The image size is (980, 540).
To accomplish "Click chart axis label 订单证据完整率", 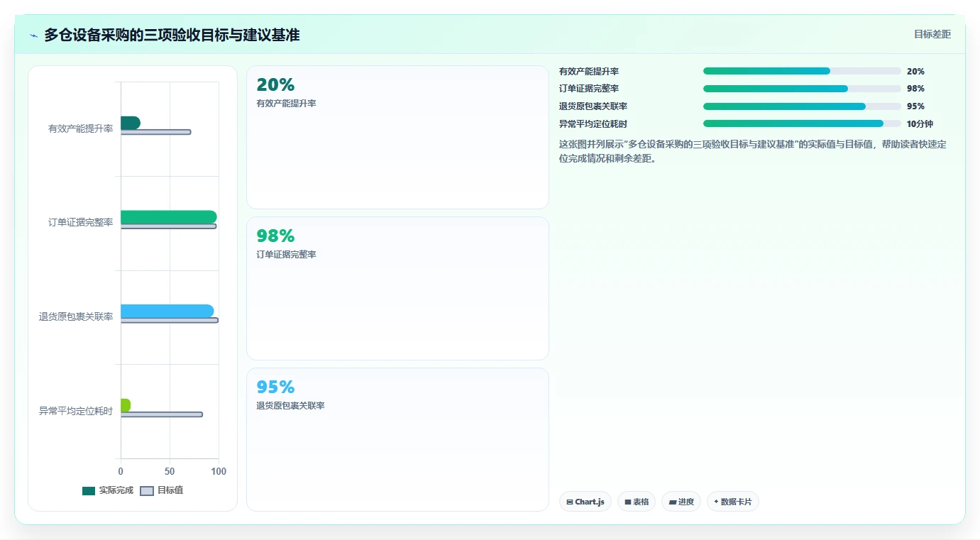I will tap(80, 223).
